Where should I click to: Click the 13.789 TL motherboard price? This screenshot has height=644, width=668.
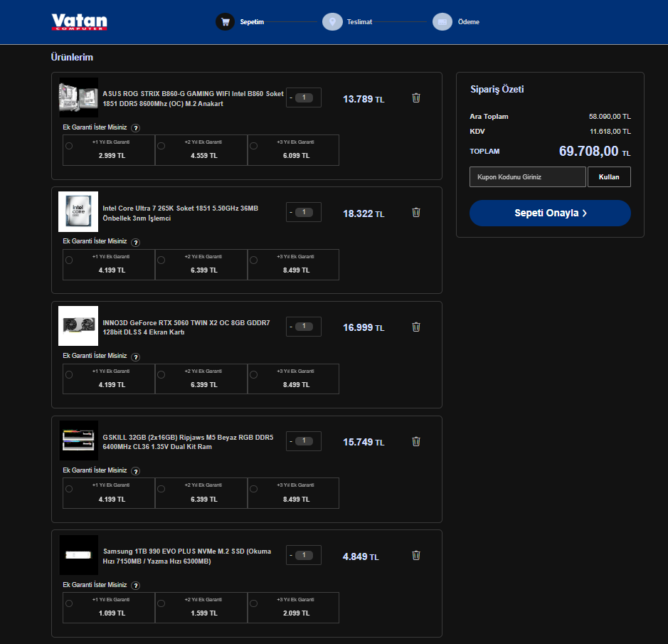point(364,100)
